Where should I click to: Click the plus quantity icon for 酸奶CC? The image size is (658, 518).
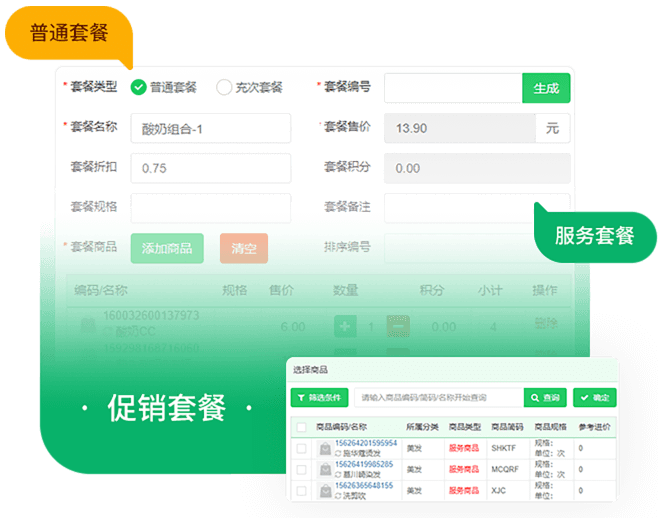(344, 326)
